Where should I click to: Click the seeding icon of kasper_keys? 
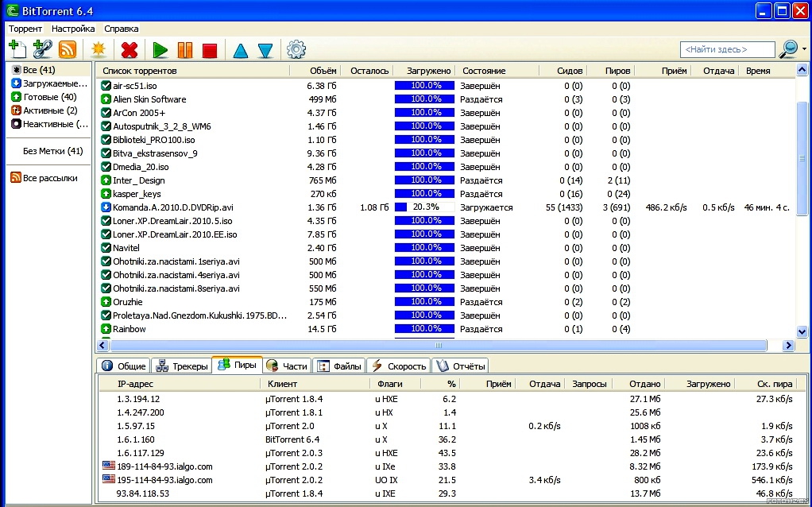click(x=106, y=194)
